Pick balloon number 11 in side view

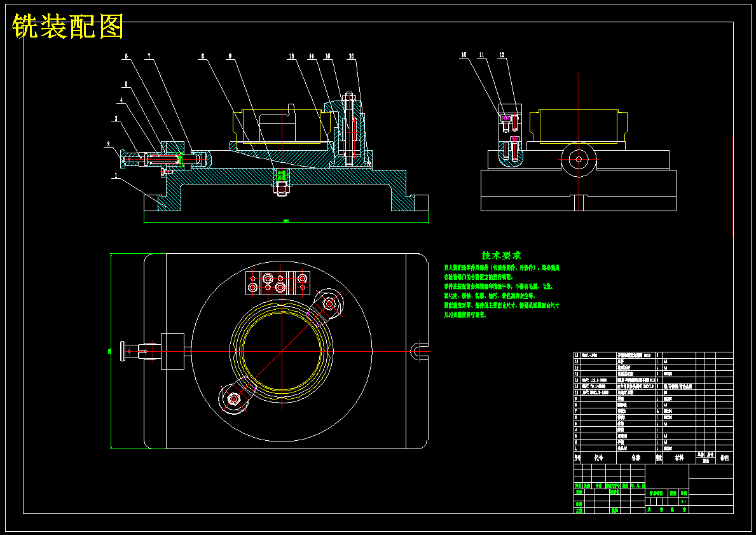tap(481, 55)
